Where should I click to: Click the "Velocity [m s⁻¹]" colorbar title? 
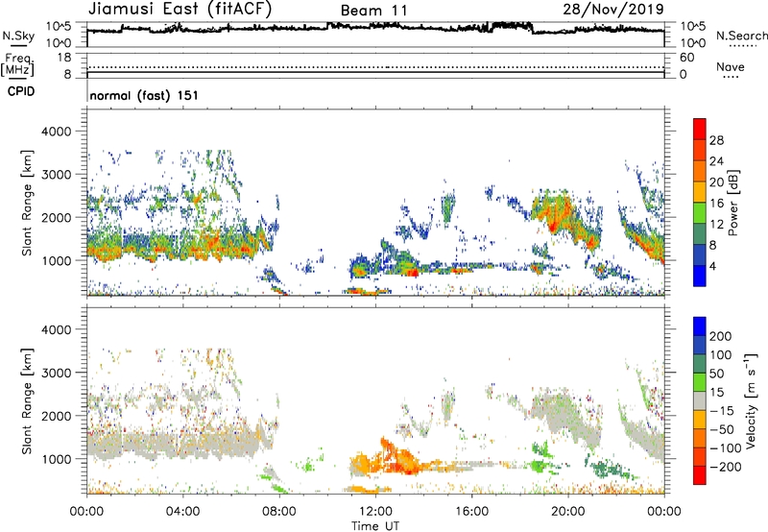[x=751, y=400]
